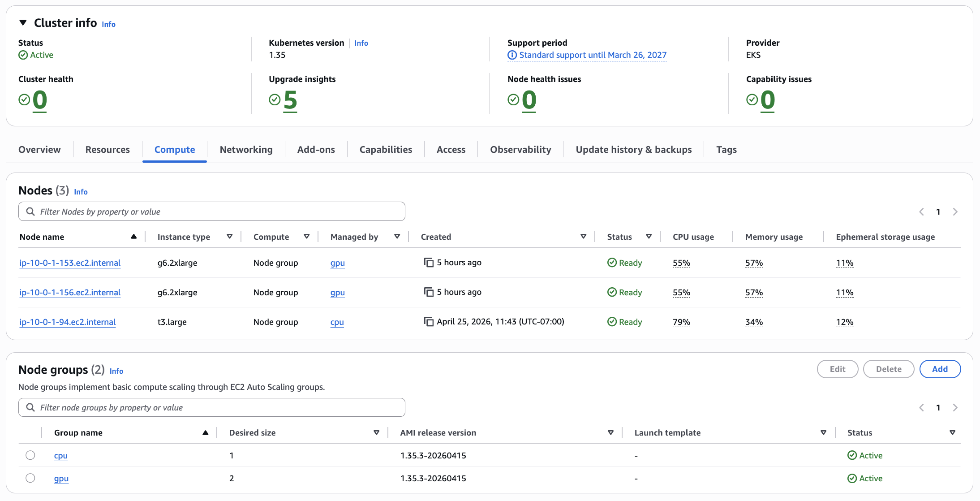Open Desired size column sort arrow
This screenshot has height=501, width=980.
point(376,433)
